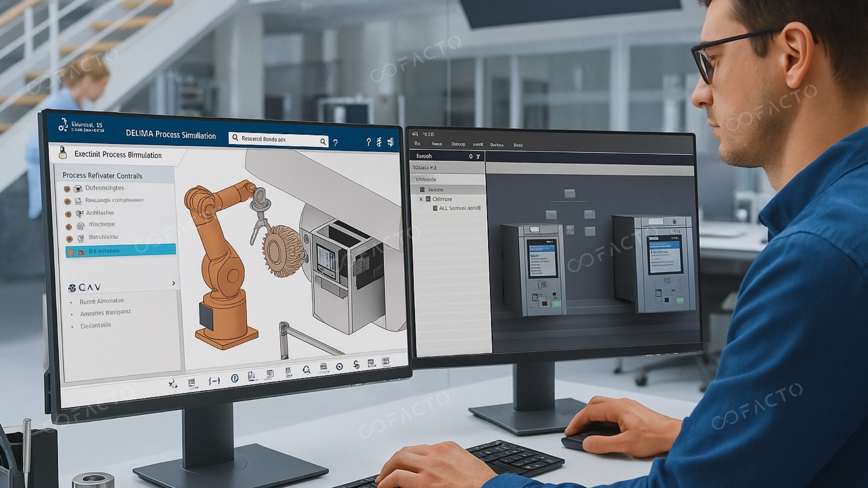868x488 pixels.
Task: Click the bracket distance icon in bottom toolbar
Action: pos(214,381)
